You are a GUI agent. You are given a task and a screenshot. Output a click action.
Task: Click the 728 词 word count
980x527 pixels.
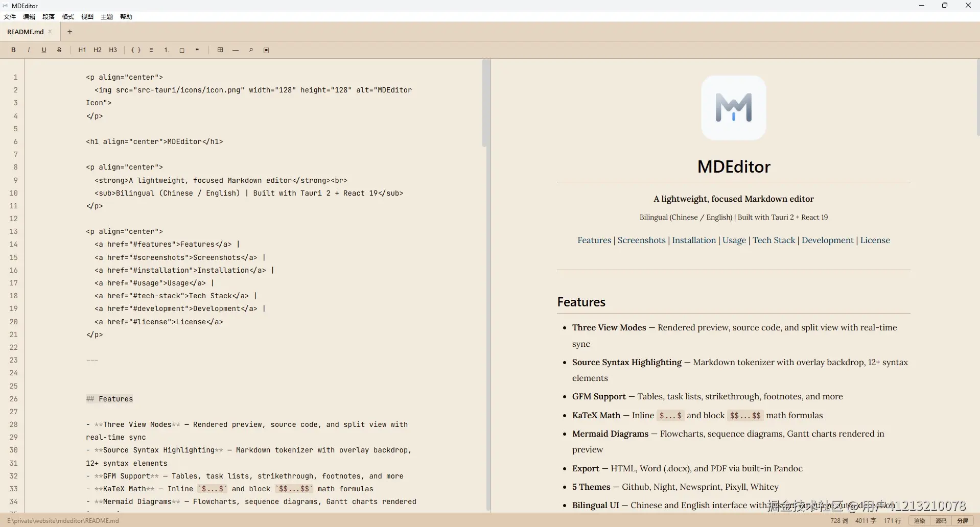(839, 521)
